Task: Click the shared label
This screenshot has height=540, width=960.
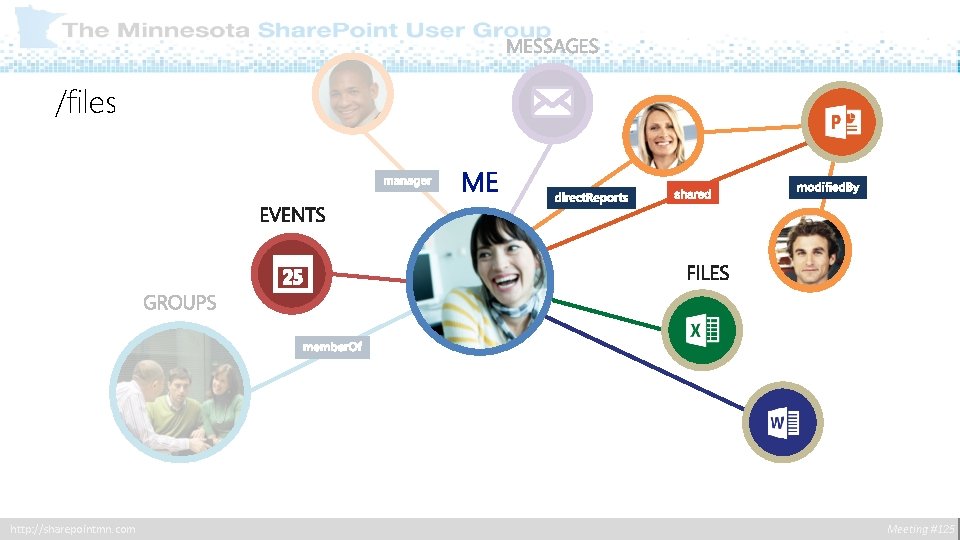Action: click(x=692, y=193)
